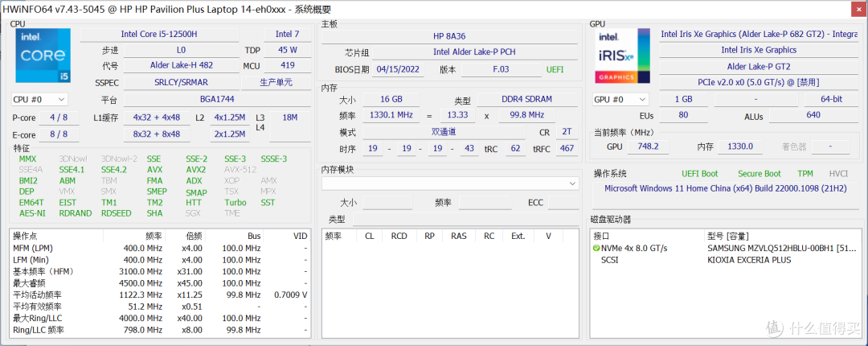Click the memory frequency 1330.1 MHz field
868x346 pixels.
tap(391, 115)
